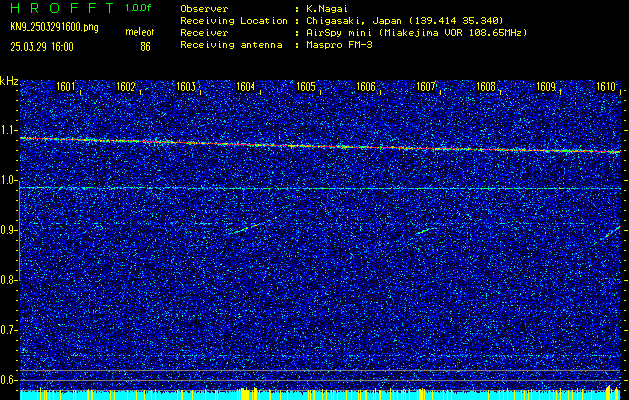Click the Receiver field label
This screenshot has height=400, width=629.
(204, 33)
